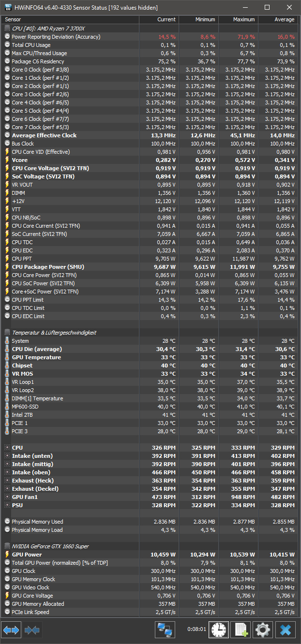Select the CPU Package Power (SMU) row
This screenshot has height=644, width=301.
pos(150,267)
